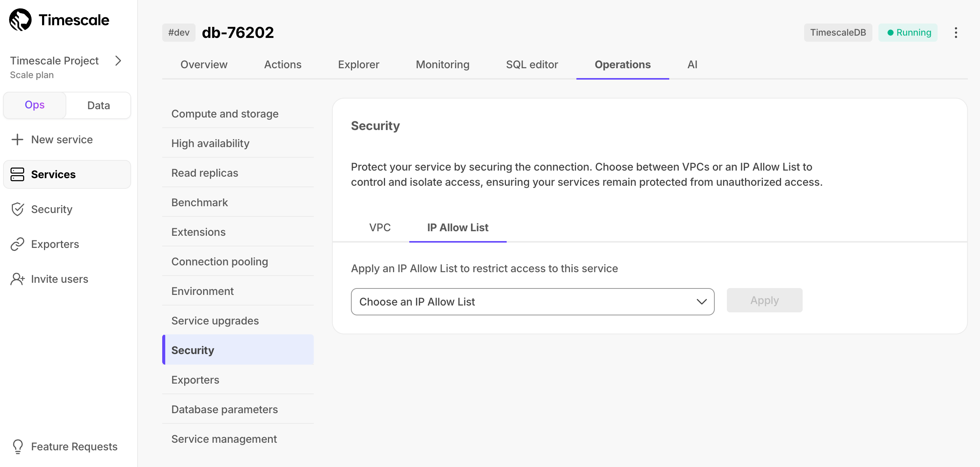Image resolution: width=980 pixels, height=467 pixels.
Task: Click the Exporters link-chain icon
Action: [17, 244]
